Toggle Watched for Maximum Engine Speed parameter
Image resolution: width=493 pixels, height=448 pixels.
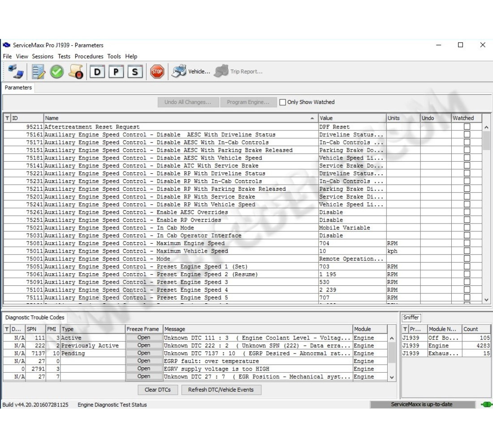tap(466, 243)
